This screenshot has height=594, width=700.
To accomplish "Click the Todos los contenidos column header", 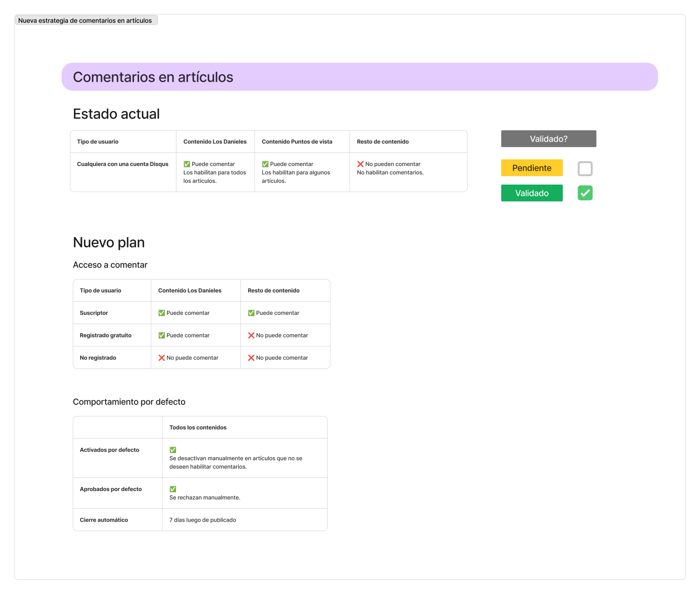I will click(197, 427).
